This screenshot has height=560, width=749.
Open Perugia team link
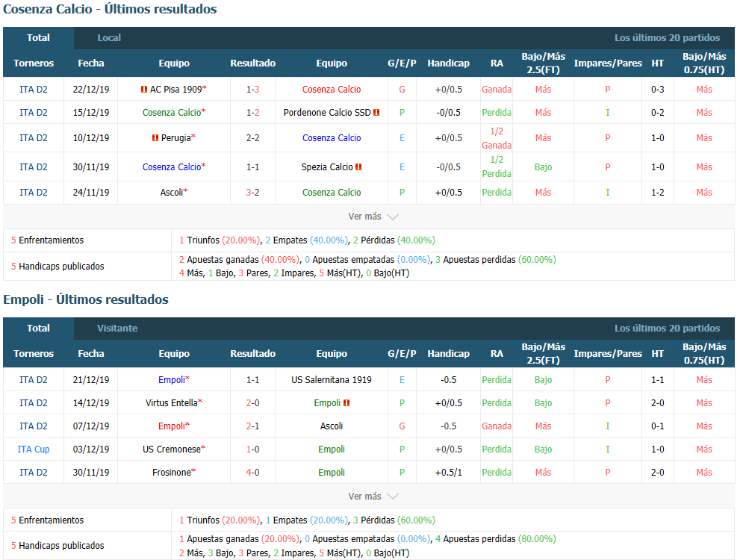175,138
